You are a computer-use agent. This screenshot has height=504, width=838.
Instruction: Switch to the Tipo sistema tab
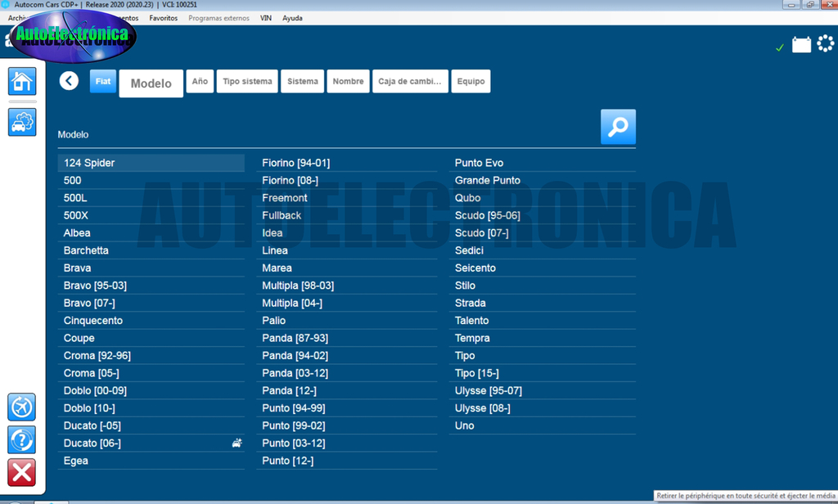[247, 81]
